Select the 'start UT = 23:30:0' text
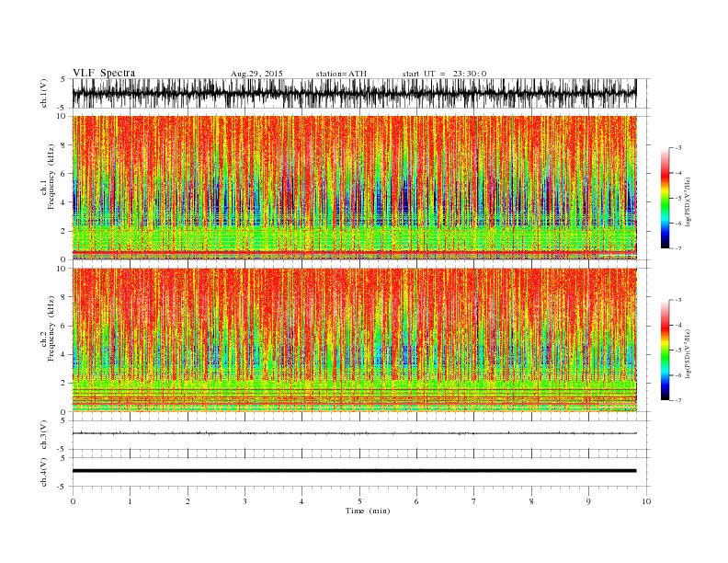 (x=444, y=74)
